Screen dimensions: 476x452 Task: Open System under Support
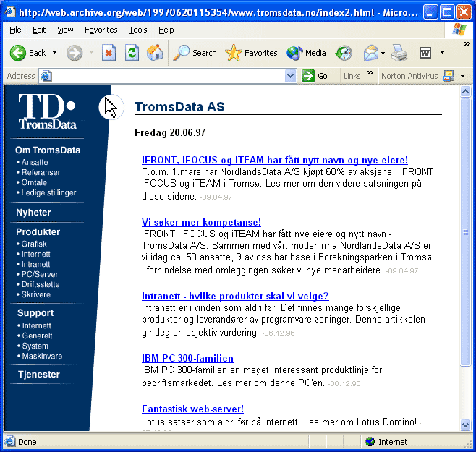pos(35,346)
